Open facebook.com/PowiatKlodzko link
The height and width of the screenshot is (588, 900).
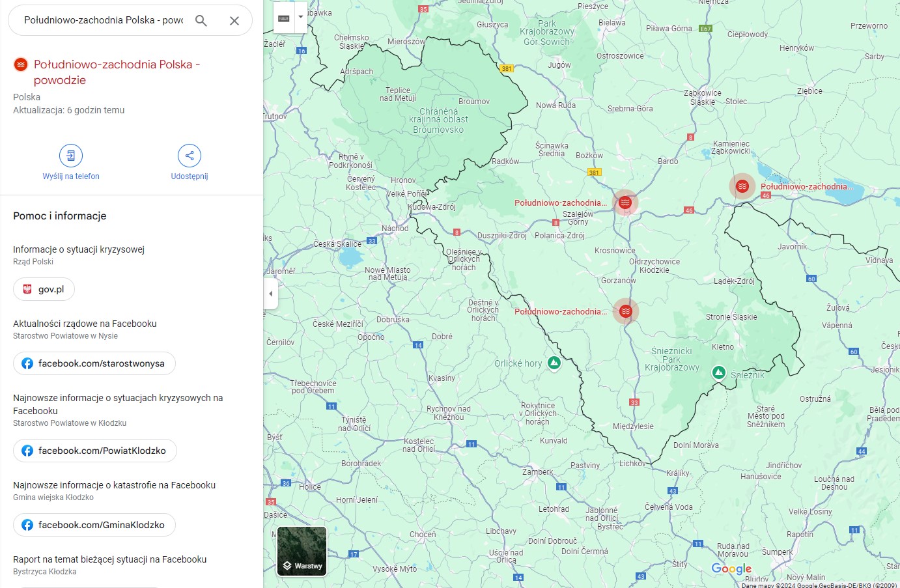point(94,451)
